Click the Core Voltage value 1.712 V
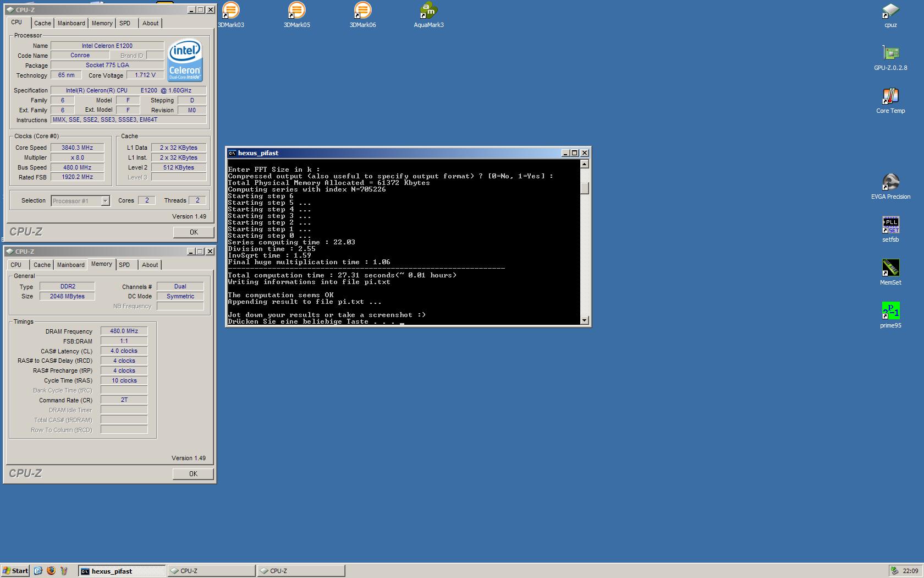The image size is (924, 578). point(145,75)
